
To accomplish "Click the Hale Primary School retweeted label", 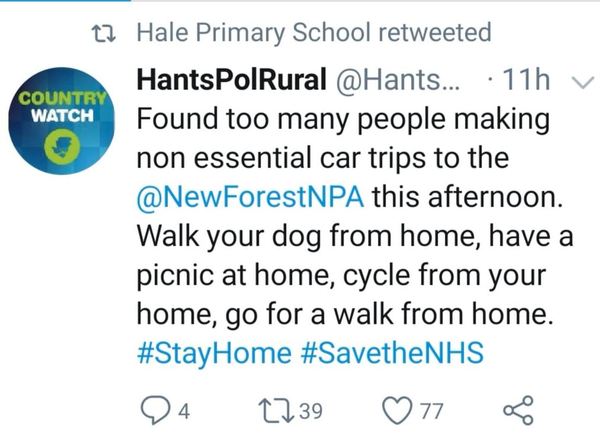I will coord(313,32).
